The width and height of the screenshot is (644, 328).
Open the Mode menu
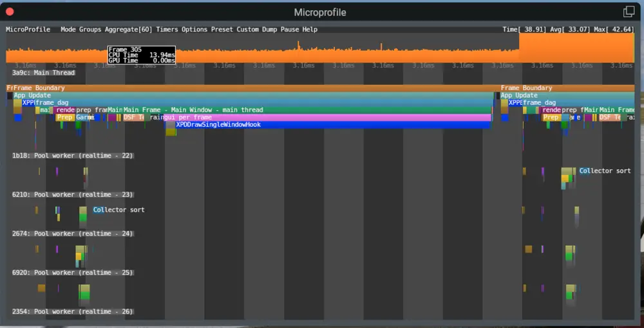click(68, 30)
